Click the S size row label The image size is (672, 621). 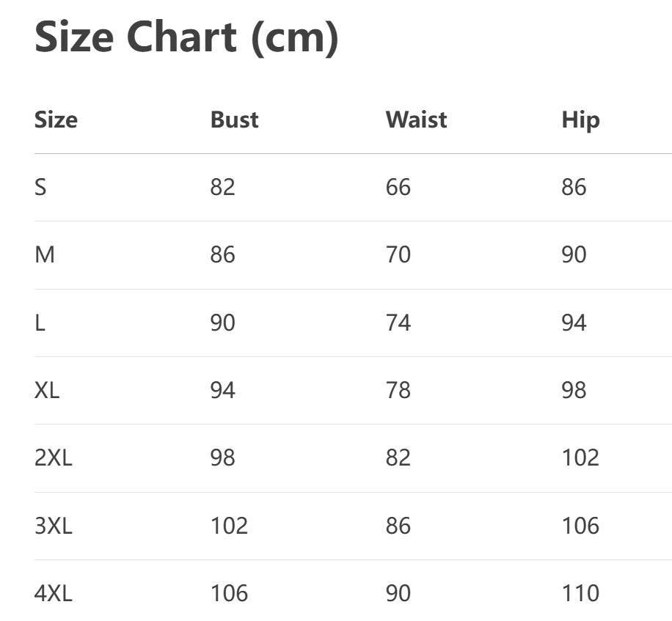[40, 187]
